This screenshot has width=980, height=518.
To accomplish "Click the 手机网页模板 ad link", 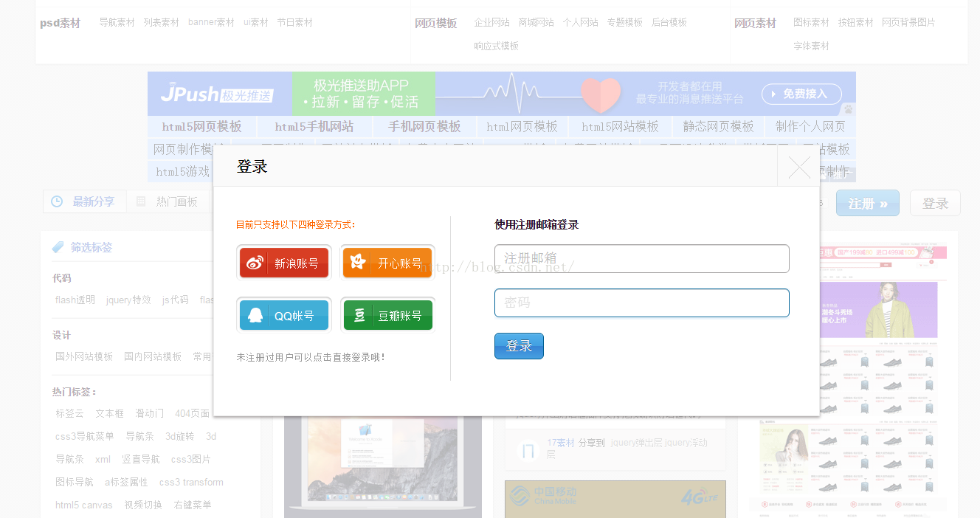I will point(424,126).
